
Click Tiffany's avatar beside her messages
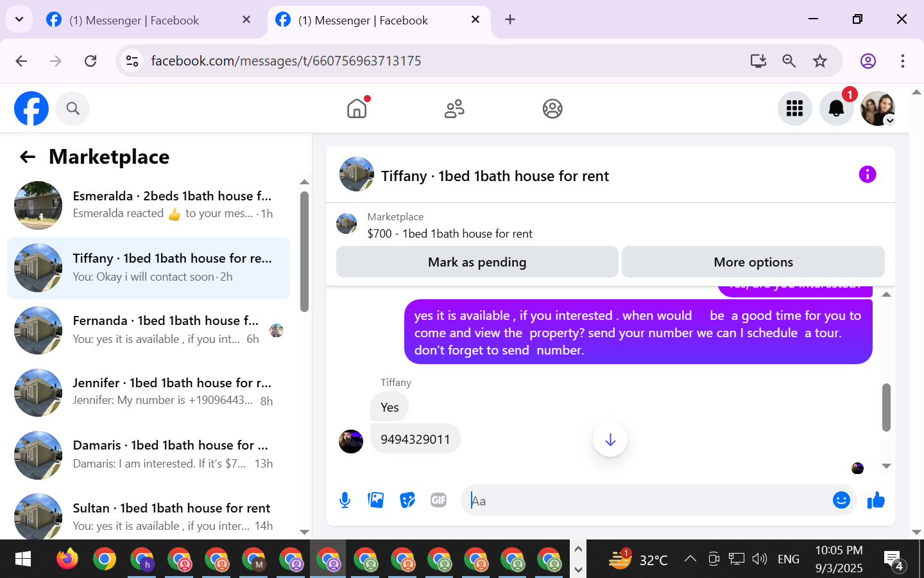[x=351, y=441]
